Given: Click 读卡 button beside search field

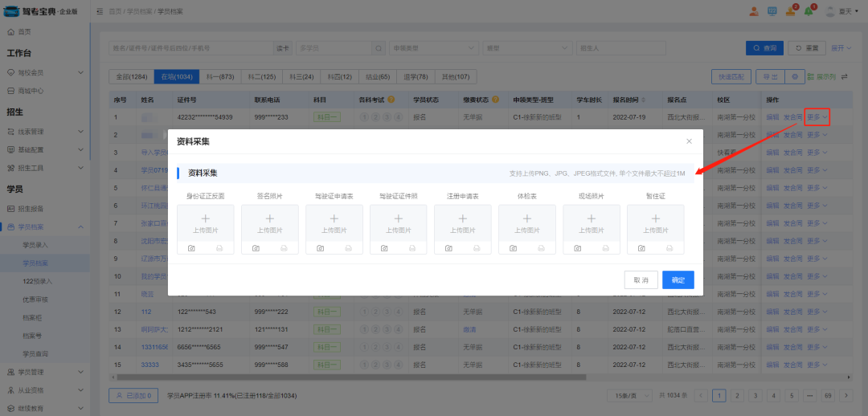Looking at the screenshot, I should pyautogui.click(x=282, y=48).
